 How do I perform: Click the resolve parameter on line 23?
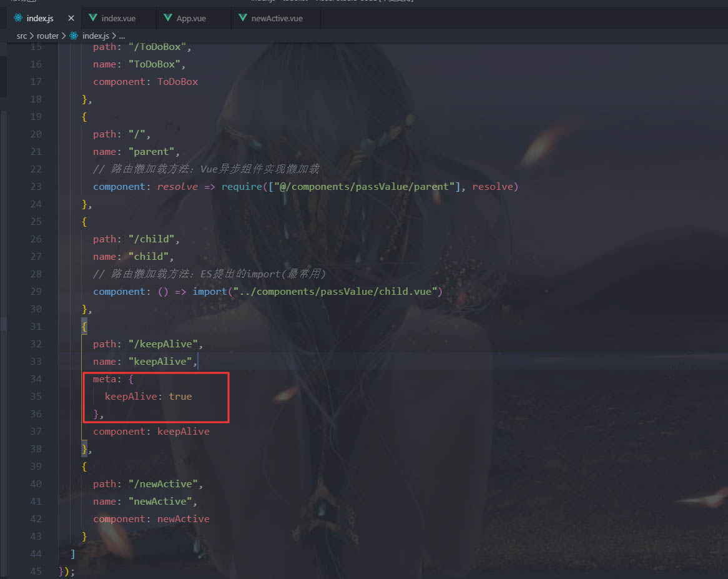click(x=177, y=187)
